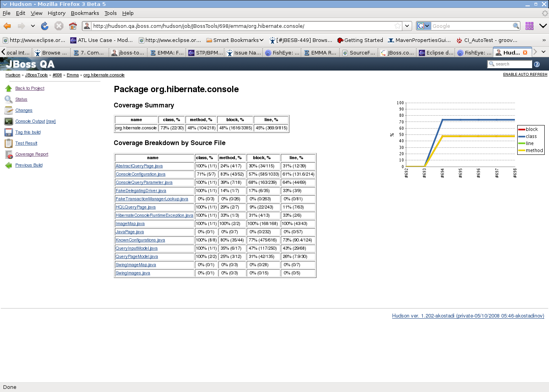Viewport: 549px width, 392px height.
Task: Open AbstractQueryPage.java coverage link
Action: [139, 166]
